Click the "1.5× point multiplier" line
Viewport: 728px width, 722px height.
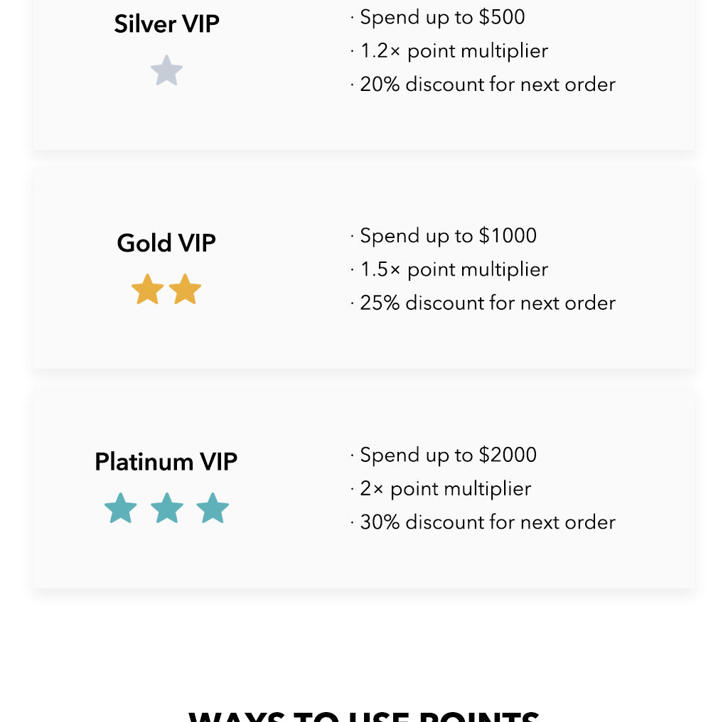tap(454, 270)
